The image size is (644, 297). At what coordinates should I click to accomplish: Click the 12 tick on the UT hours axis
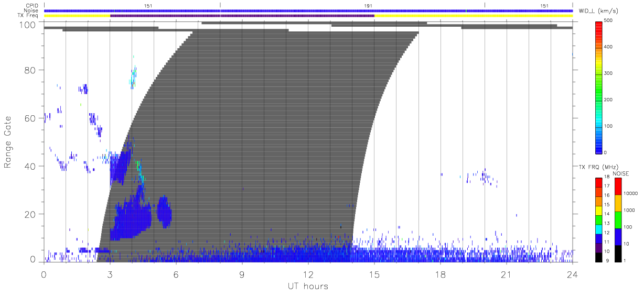308,274
